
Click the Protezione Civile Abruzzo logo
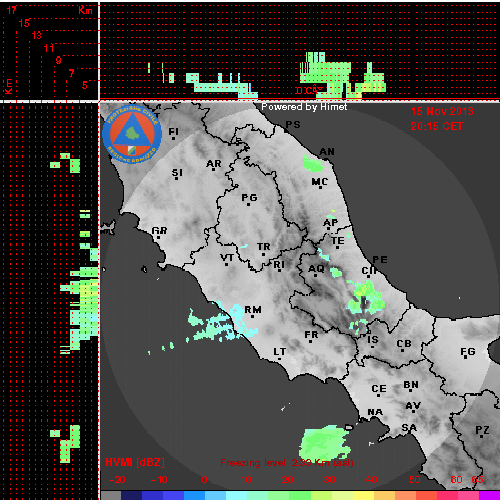(x=132, y=135)
